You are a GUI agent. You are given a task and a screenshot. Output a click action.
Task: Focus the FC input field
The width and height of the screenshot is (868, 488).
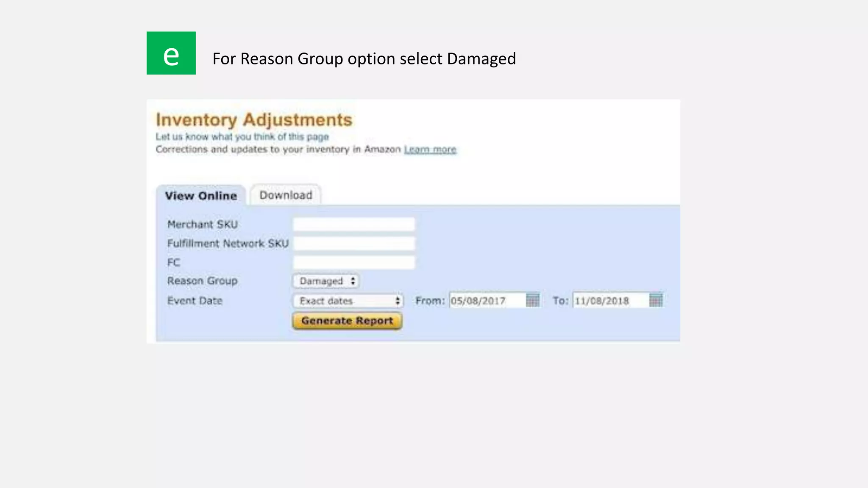click(x=354, y=262)
